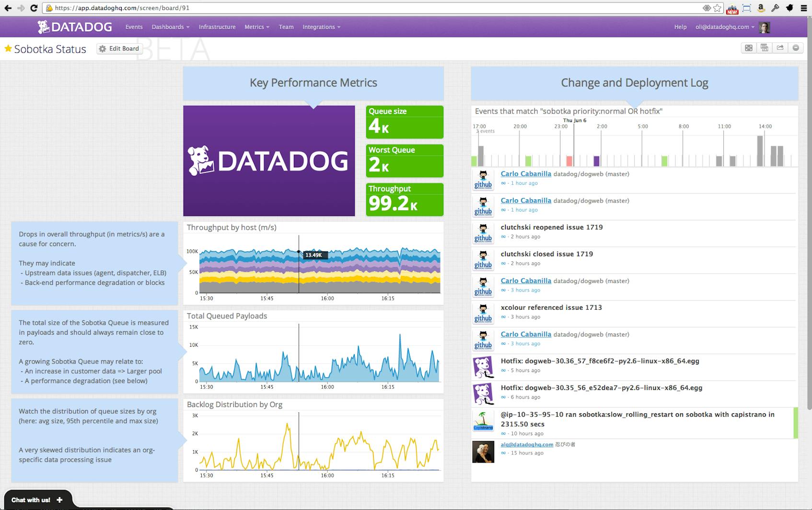This screenshot has width=812, height=510.
Task: Click the GitHub icon beside clutchski's reopened issue event
Action: (483, 233)
